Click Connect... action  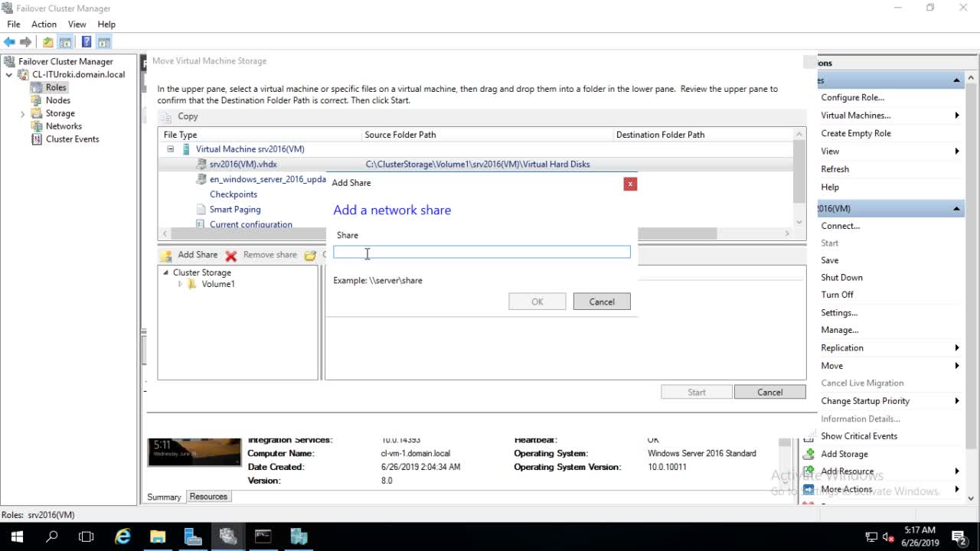pyautogui.click(x=840, y=226)
